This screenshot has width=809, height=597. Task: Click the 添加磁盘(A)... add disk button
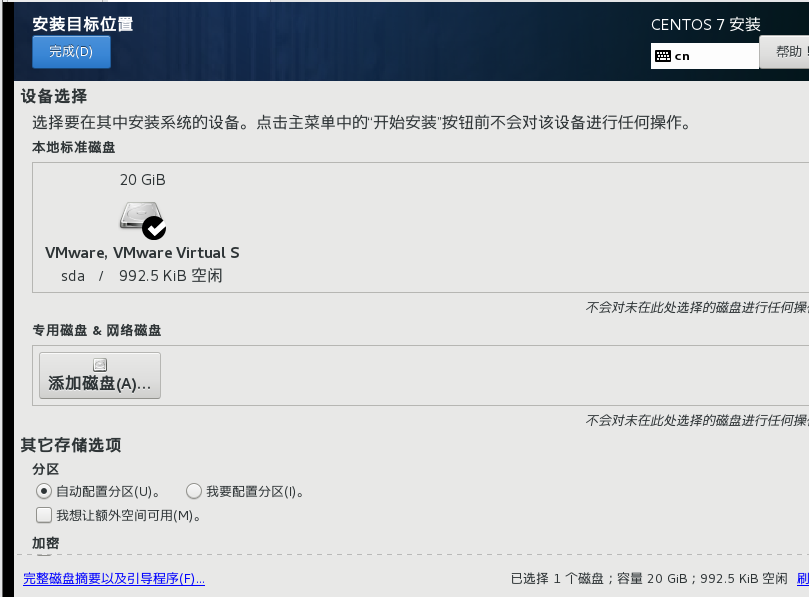click(100, 376)
